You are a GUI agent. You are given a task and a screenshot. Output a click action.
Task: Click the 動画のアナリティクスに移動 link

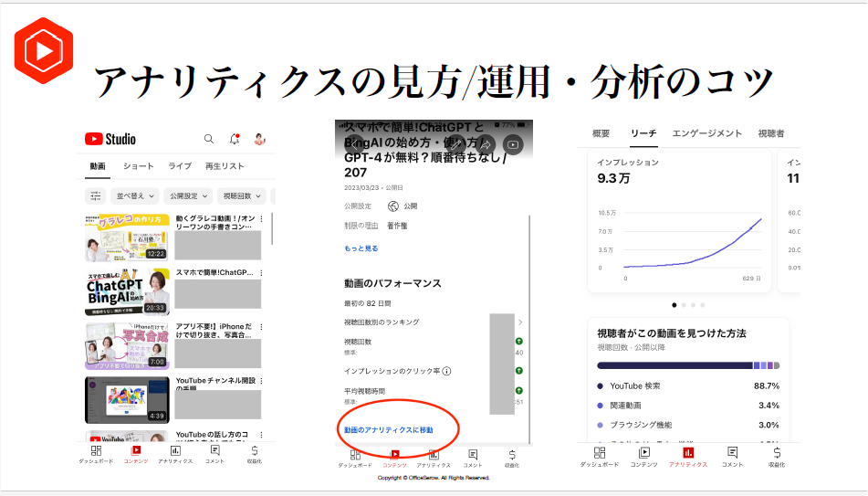pyautogui.click(x=389, y=430)
